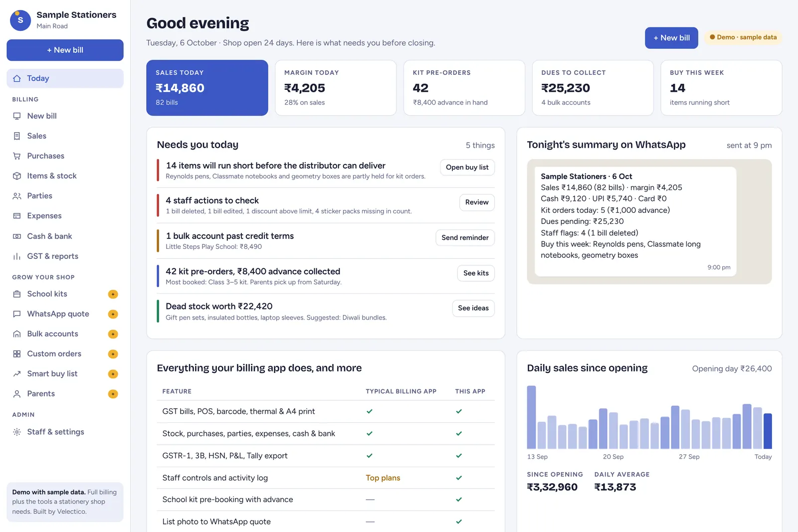Image resolution: width=798 pixels, height=532 pixels.
Task: Open Items & stock section
Action: coord(65,176)
